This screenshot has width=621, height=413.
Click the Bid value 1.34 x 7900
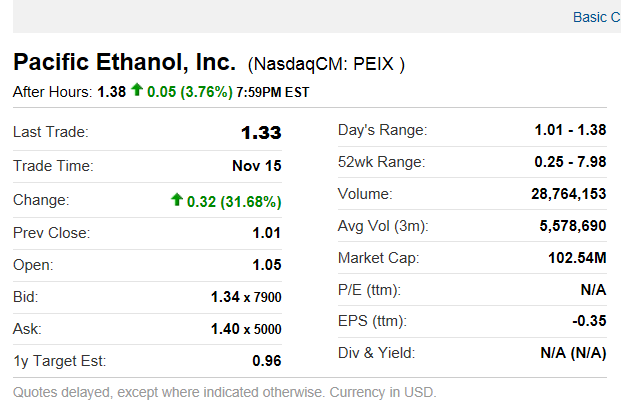246,297
